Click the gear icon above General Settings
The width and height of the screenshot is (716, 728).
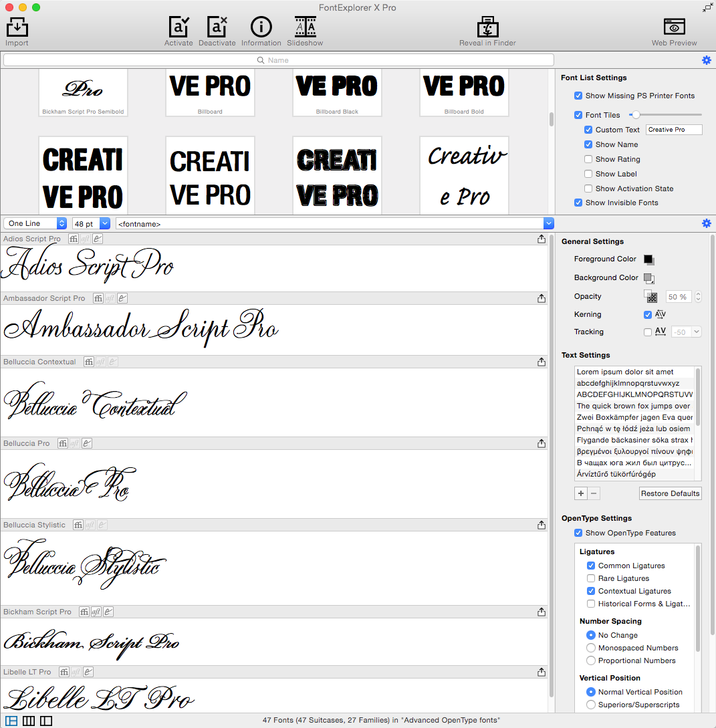coord(706,223)
